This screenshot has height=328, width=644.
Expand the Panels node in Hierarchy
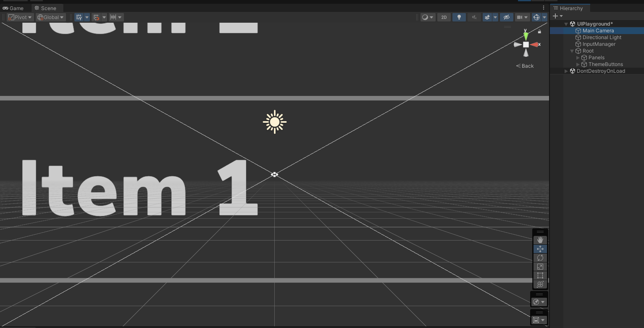pos(578,58)
